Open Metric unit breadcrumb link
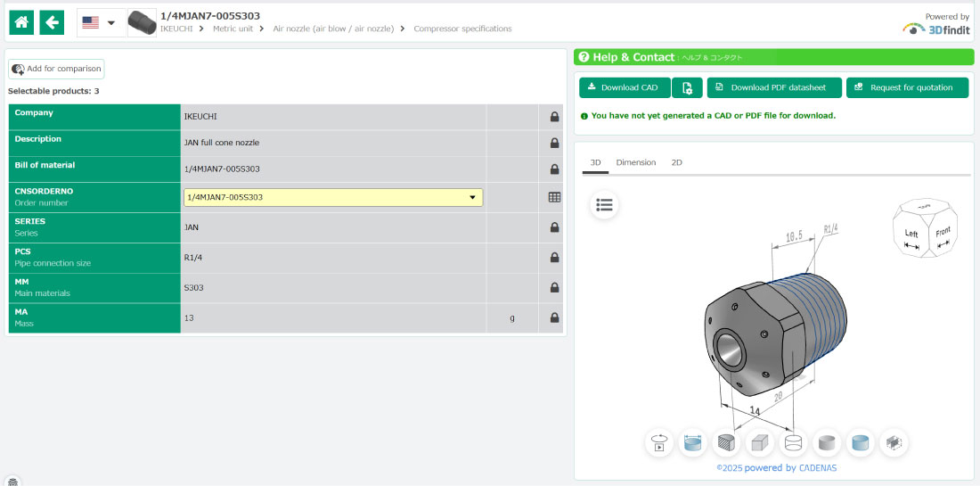 (233, 29)
